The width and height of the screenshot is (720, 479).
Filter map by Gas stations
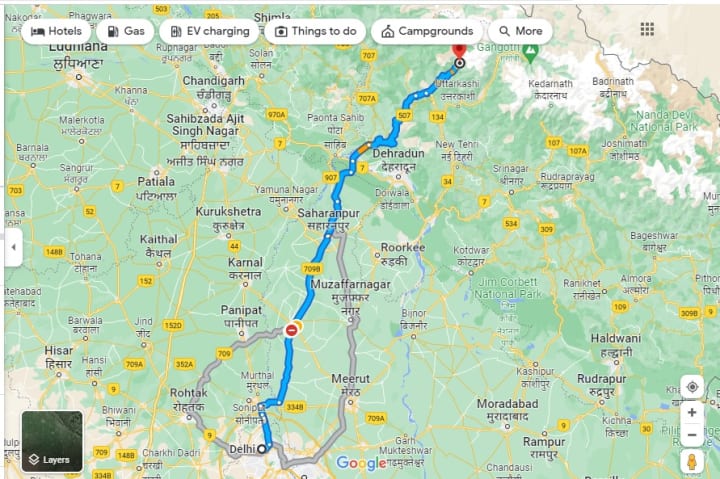125,31
